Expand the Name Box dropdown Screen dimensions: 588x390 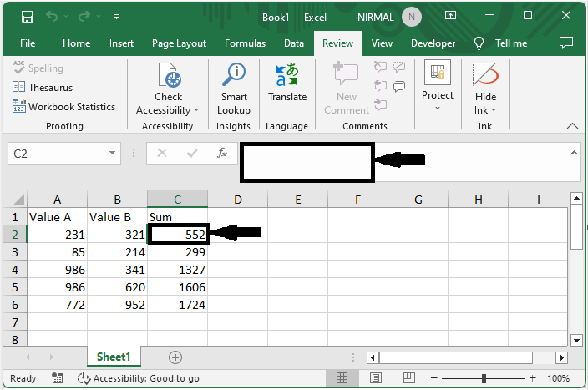pos(114,154)
